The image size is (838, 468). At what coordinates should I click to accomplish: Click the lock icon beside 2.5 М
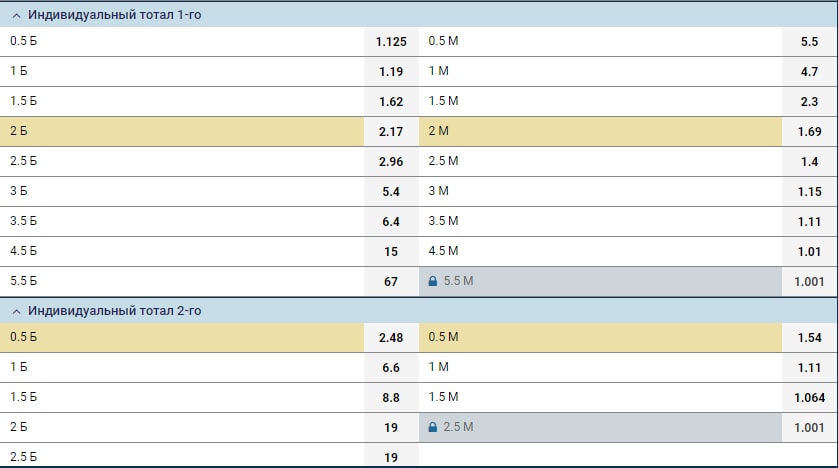[x=432, y=427]
